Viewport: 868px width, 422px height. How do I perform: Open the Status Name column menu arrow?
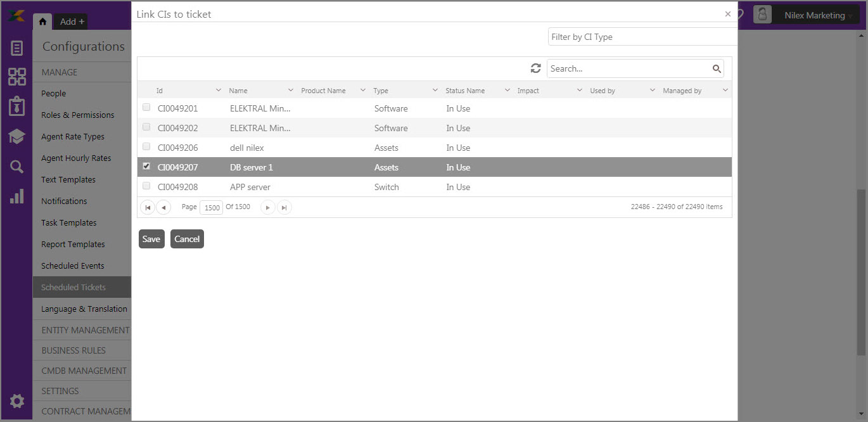(507, 90)
